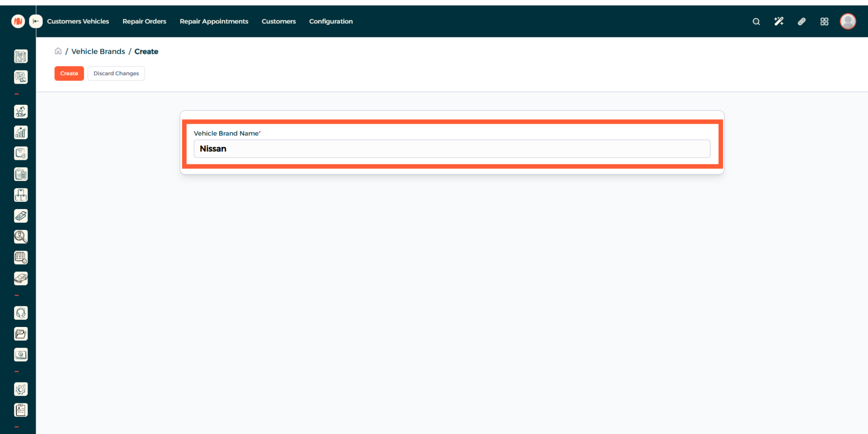Follow the Vehicle Brands breadcrumb link
The image size is (868, 434).
[x=98, y=51]
